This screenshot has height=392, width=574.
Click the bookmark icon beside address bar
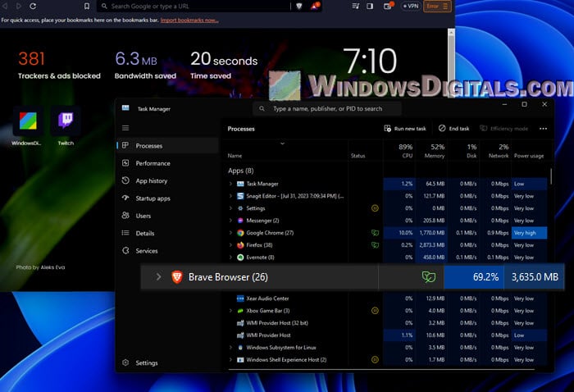(87, 7)
